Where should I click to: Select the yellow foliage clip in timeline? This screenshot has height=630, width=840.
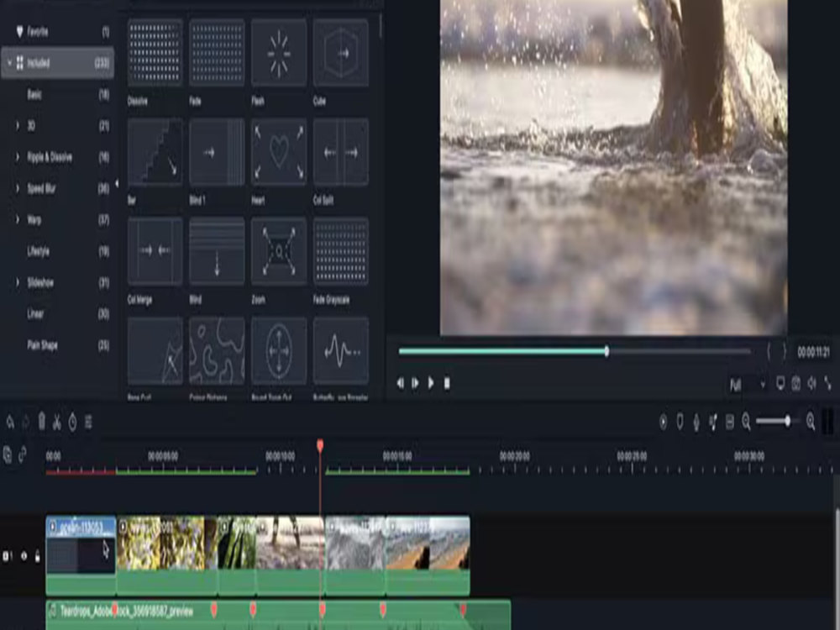click(167, 555)
